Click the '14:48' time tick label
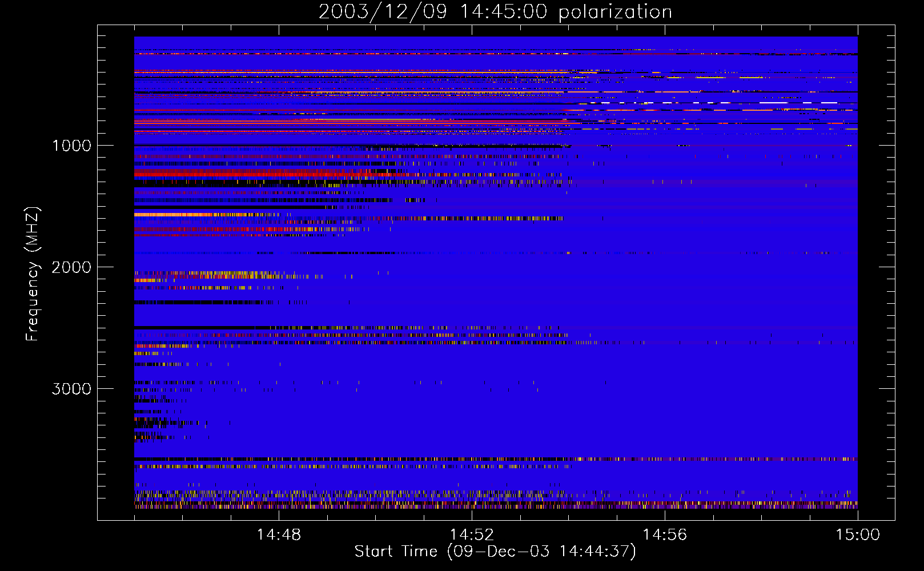The height and width of the screenshot is (571, 924). click(x=279, y=535)
